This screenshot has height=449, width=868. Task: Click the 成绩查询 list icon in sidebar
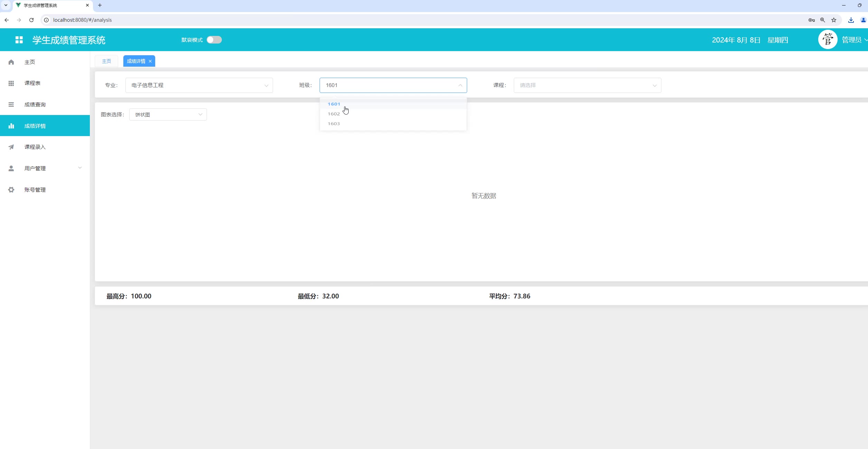[11, 105]
